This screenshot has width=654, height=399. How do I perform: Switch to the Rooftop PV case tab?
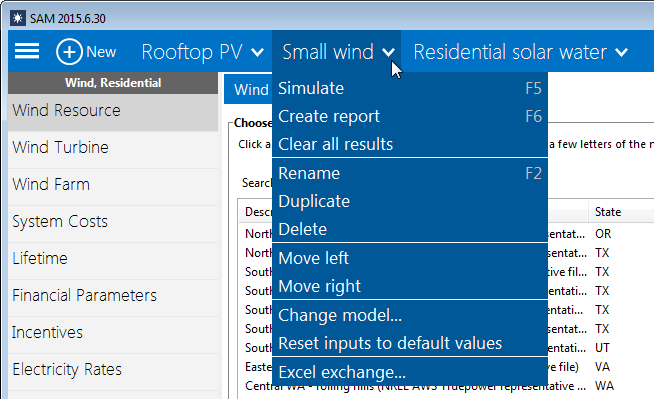(192, 52)
